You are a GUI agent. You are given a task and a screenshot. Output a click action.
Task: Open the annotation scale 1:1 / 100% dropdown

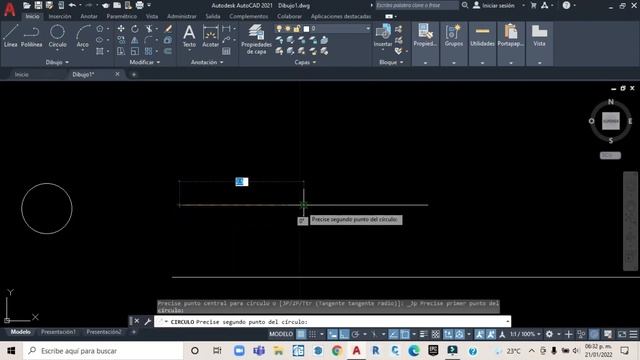(525, 334)
